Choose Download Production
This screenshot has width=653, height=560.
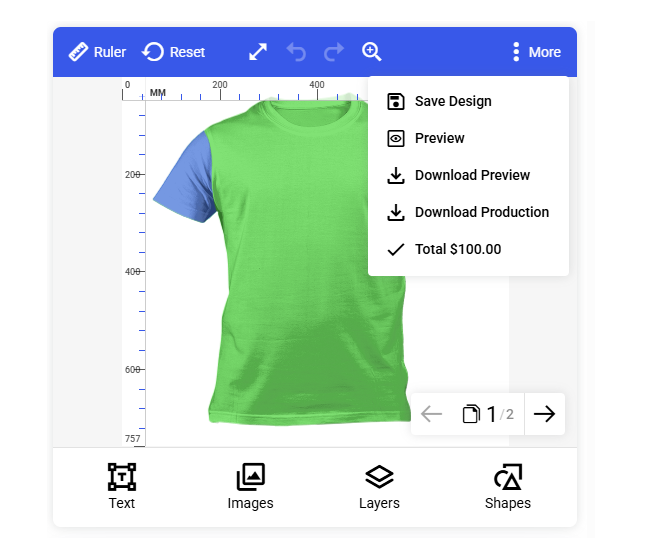pos(469,212)
